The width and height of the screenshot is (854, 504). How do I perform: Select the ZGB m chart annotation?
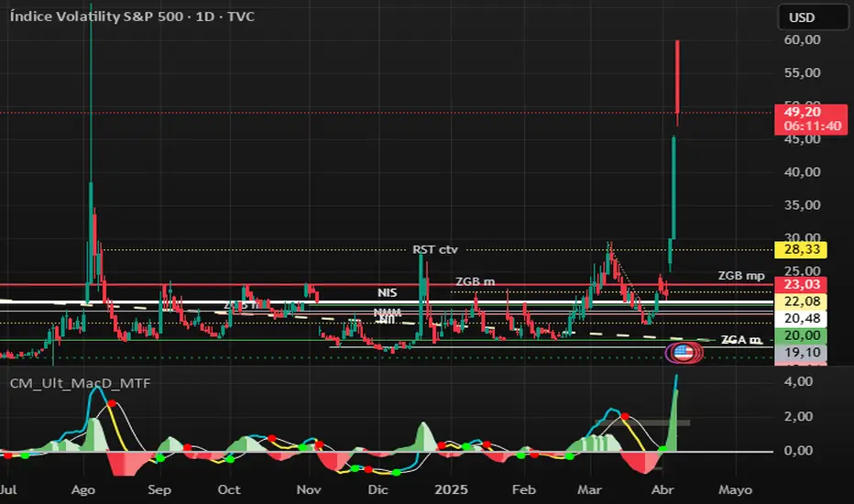click(x=475, y=281)
